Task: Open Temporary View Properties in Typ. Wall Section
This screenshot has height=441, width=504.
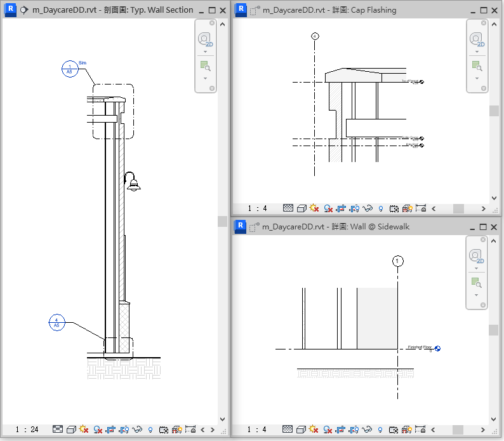Action: point(164,430)
